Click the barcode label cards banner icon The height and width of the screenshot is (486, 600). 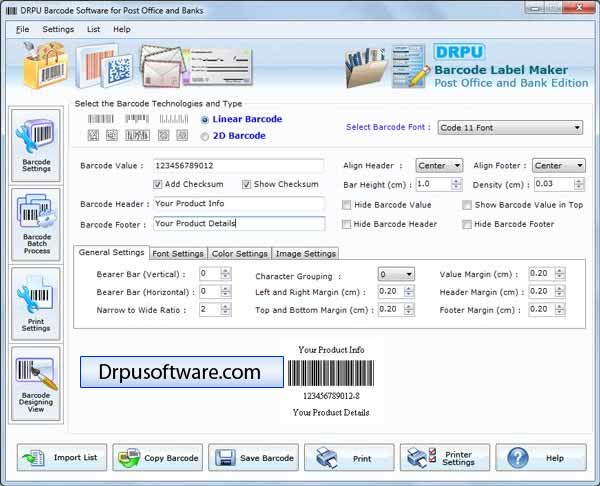[x=104, y=66]
